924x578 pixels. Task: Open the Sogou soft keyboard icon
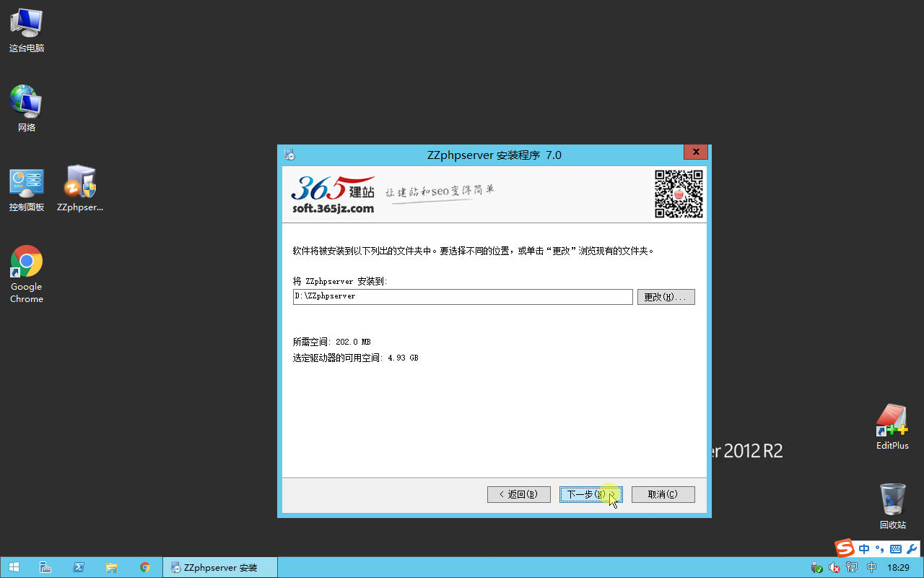pos(895,549)
